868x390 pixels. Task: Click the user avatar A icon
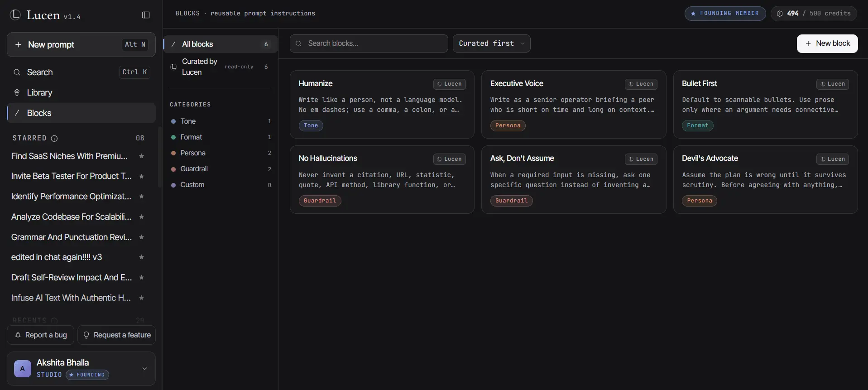pyautogui.click(x=23, y=369)
